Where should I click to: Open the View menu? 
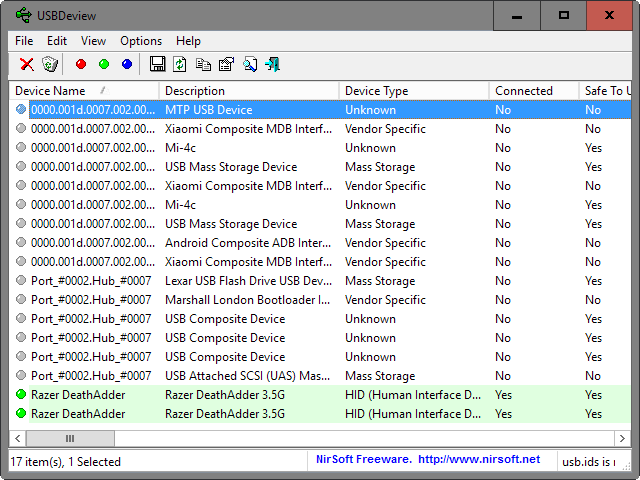[x=93, y=41]
